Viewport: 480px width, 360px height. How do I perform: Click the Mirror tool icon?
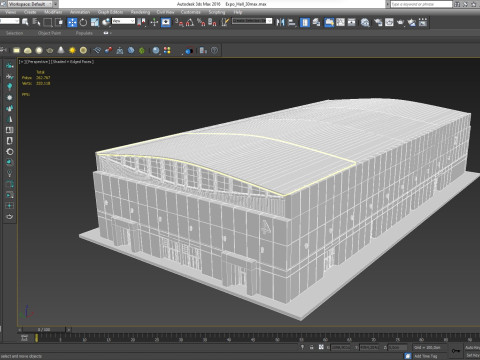tap(280, 22)
